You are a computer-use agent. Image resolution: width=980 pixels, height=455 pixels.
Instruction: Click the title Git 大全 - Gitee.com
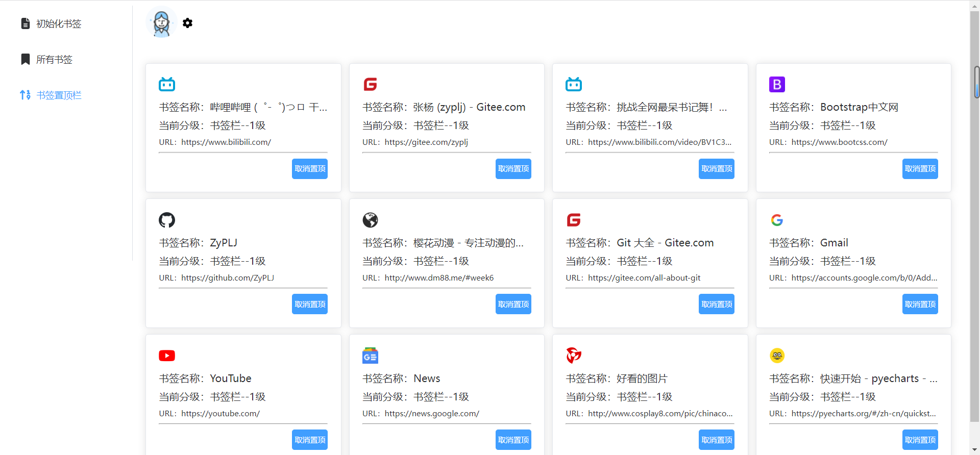tap(665, 243)
